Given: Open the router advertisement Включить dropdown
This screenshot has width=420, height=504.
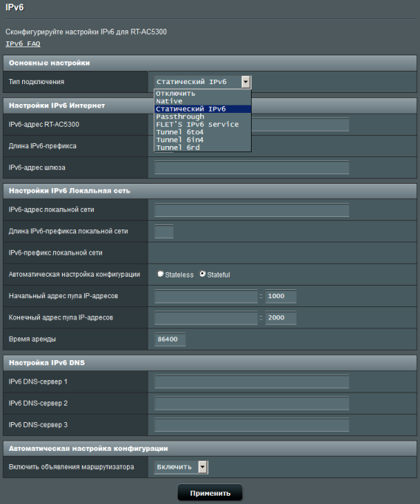Looking at the screenshot, I should pos(181,467).
